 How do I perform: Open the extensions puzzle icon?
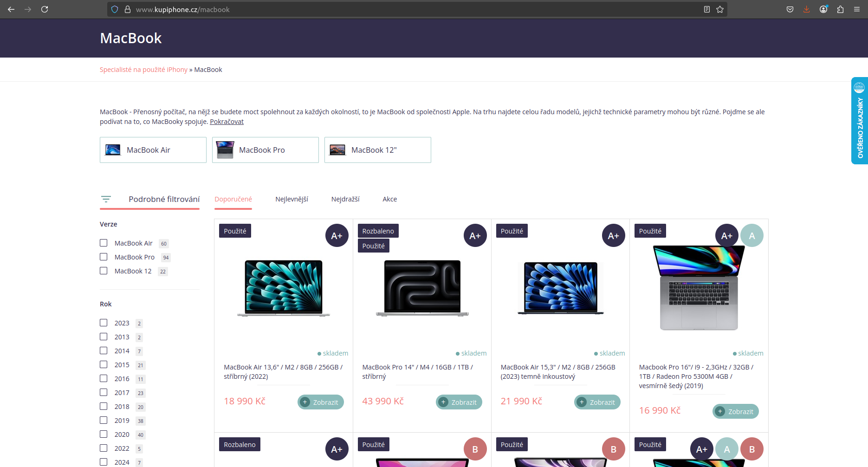click(840, 9)
